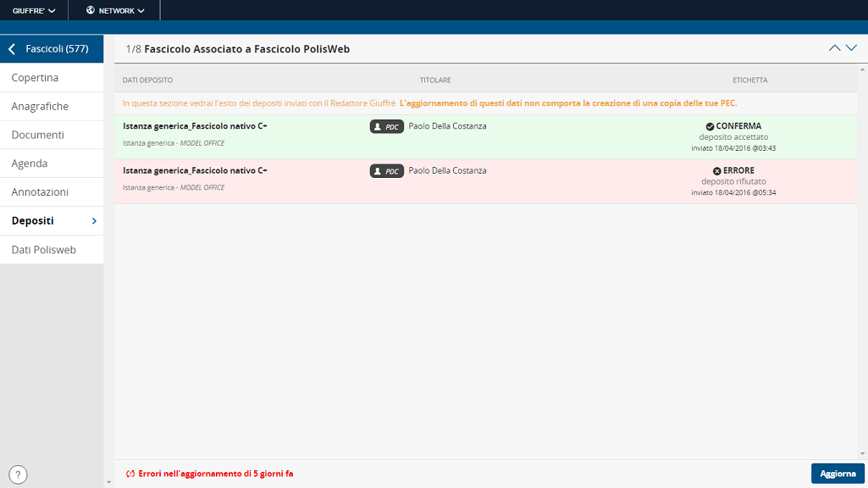Click the CONFERMA checkmark status icon
This screenshot has width=868, height=488.
[710, 126]
